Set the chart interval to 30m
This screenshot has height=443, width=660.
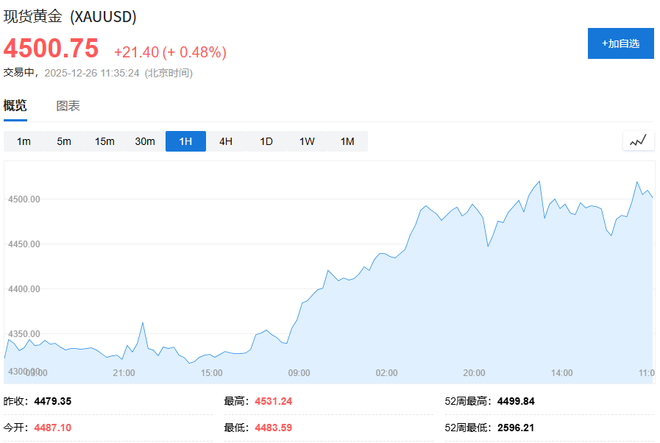coord(145,141)
